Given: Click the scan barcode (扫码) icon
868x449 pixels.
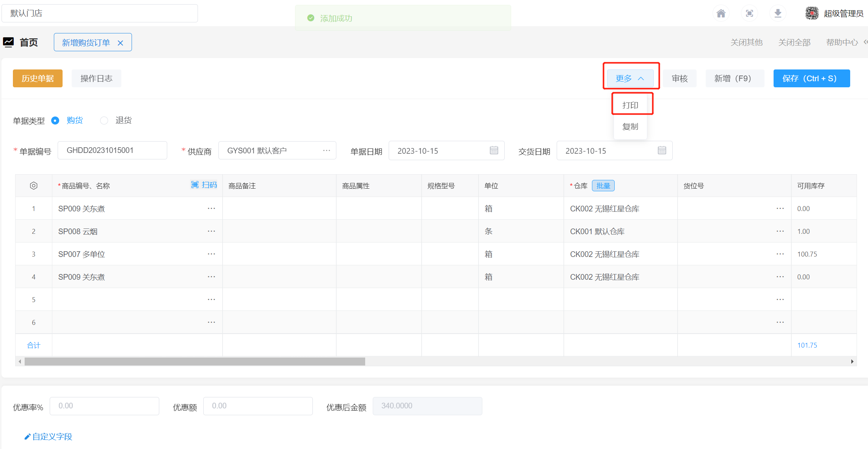Looking at the screenshot, I should tap(195, 185).
